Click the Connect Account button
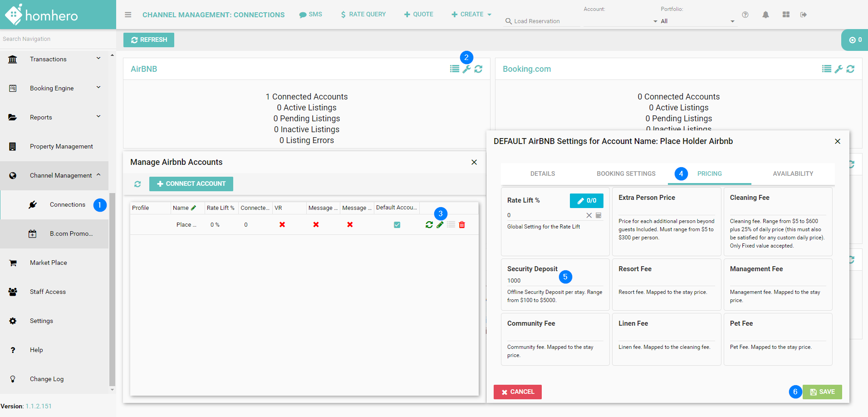This screenshot has width=868, height=417. (191, 184)
